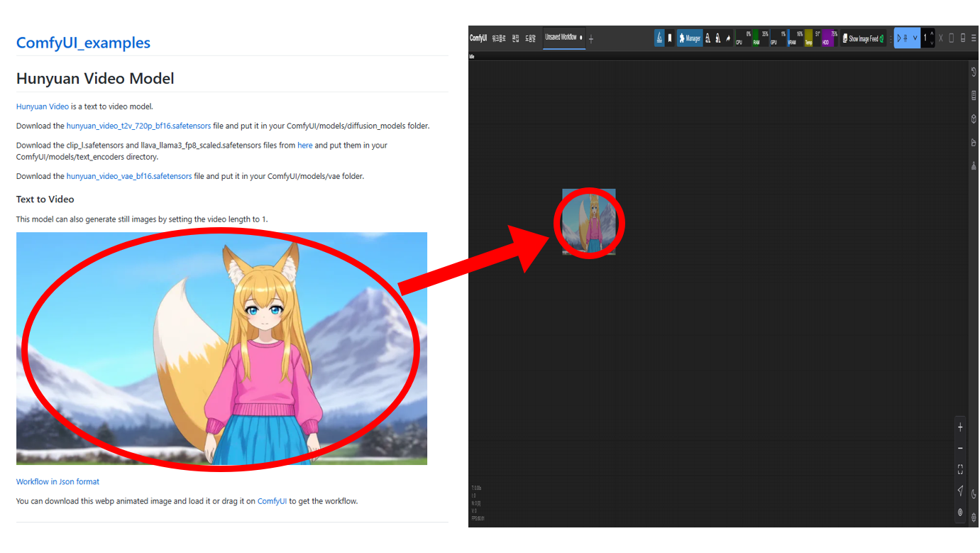Fit view to canvas icon

(x=960, y=469)
